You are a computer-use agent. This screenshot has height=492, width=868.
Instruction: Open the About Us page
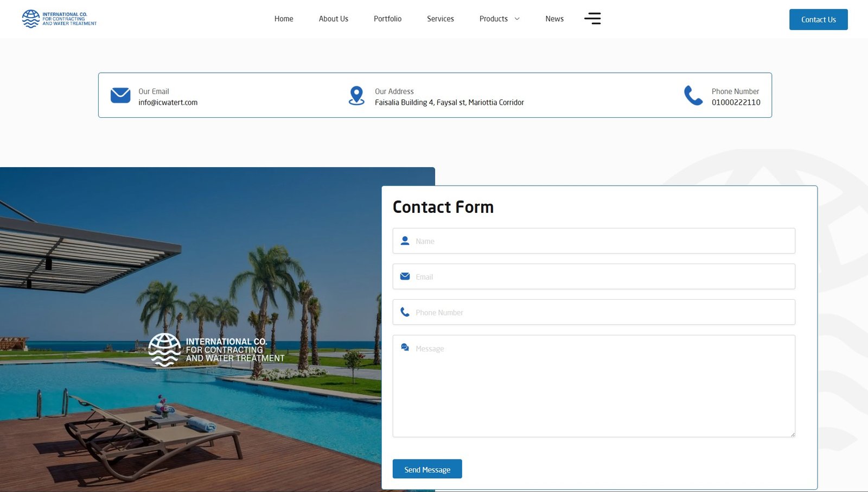(333, 19)
